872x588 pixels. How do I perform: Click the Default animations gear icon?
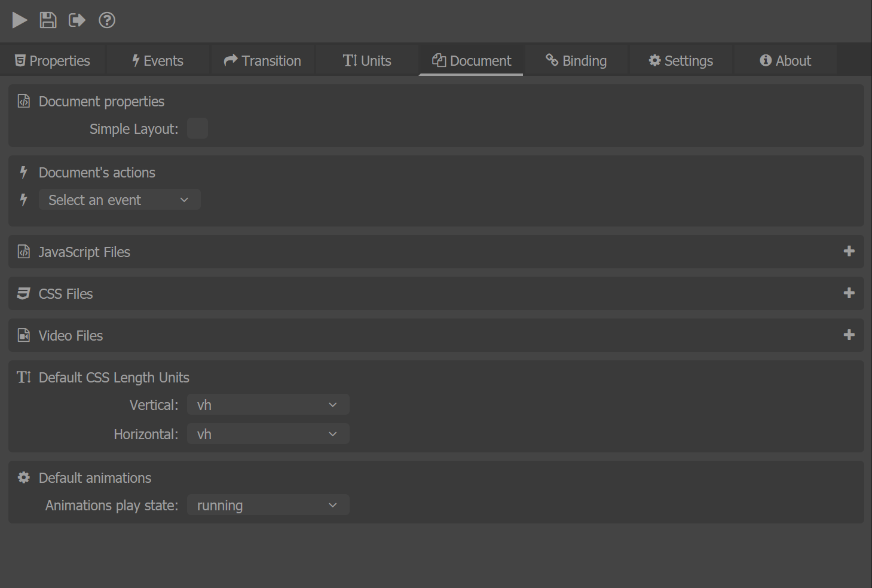coord(23,477)
